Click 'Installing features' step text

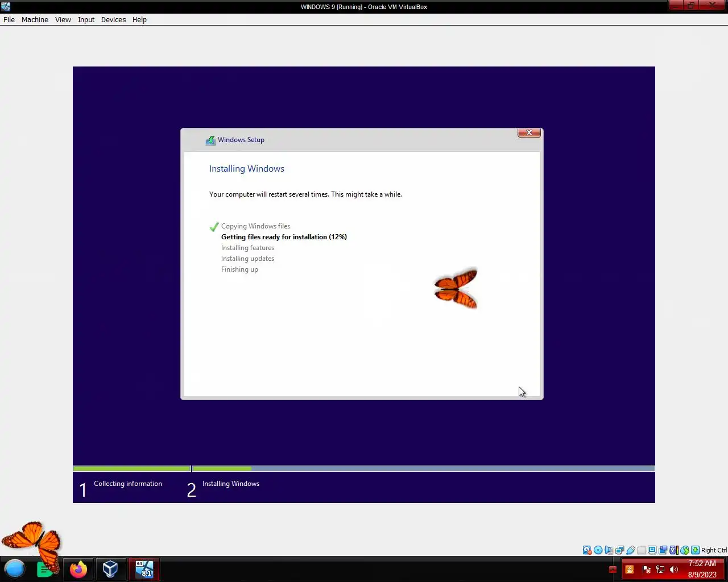pos(247,248)
